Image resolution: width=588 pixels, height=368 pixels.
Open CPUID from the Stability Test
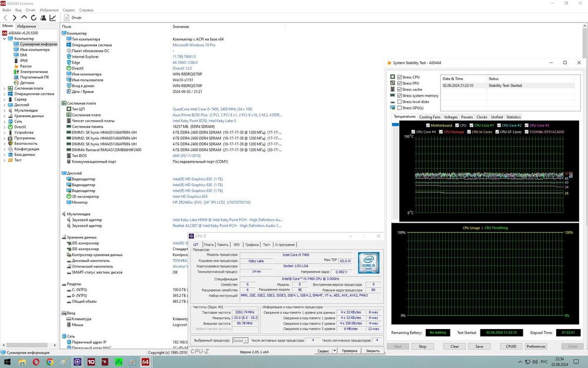pos(511,346)
